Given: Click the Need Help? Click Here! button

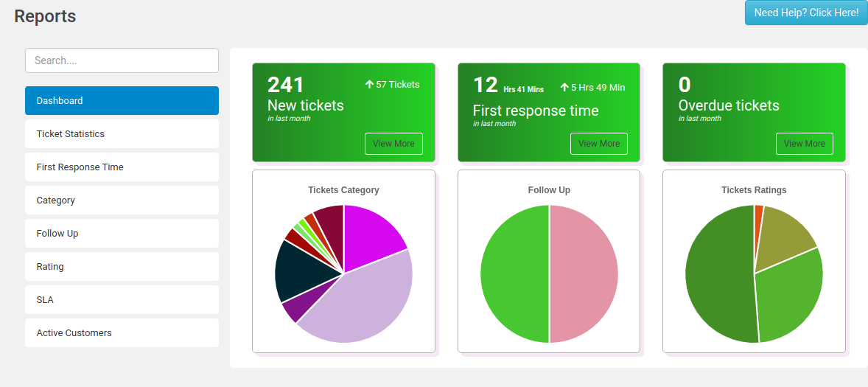Looking at the screenshot, I should (806, 13).
